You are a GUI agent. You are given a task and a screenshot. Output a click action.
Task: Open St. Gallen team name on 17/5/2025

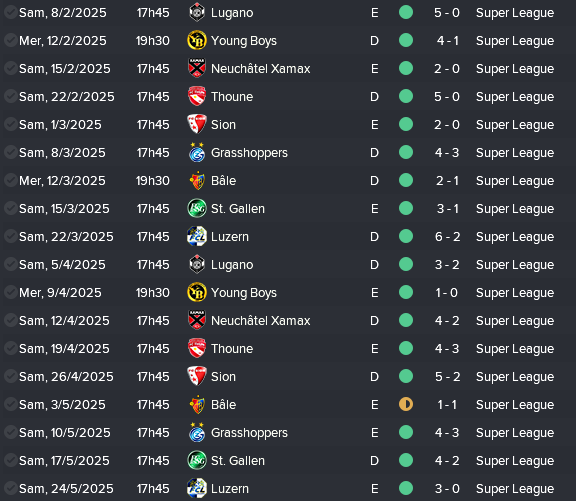(x=238, y=461)
